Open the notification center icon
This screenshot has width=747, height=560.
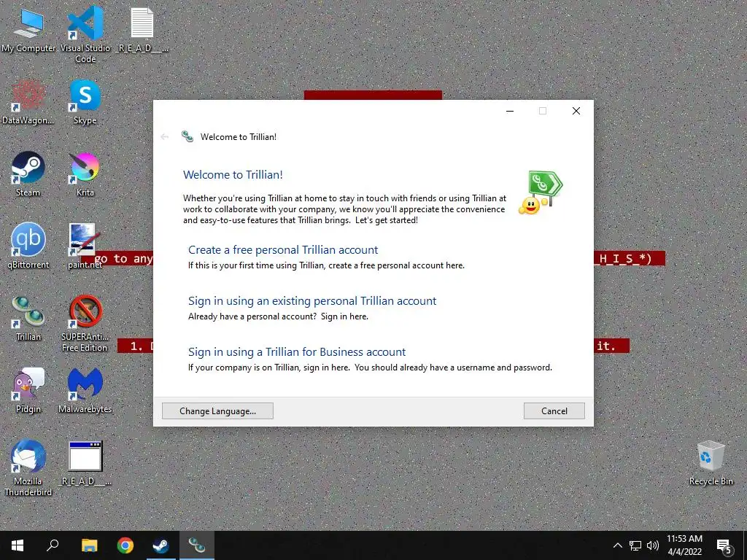click(x=724, y=547)
